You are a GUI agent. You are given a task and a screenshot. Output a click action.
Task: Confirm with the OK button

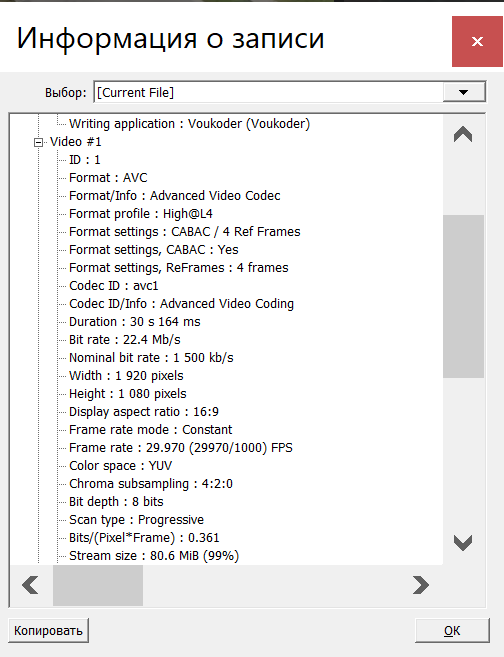point(452,631)
